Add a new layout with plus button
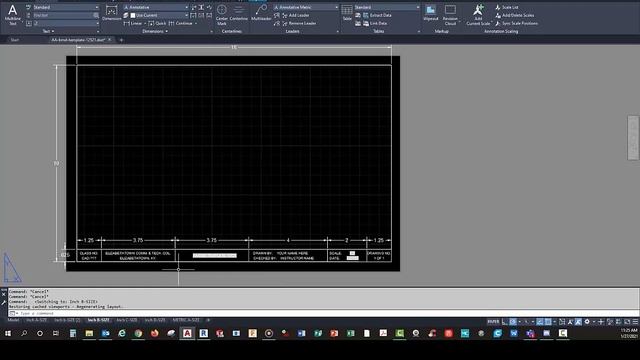640x360 pixels. [x=208, y=320]
